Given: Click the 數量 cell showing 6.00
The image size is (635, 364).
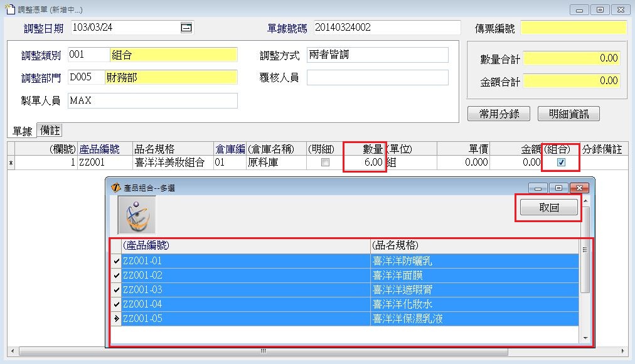Looking at the screenshot, I should (x=364, y=162).
